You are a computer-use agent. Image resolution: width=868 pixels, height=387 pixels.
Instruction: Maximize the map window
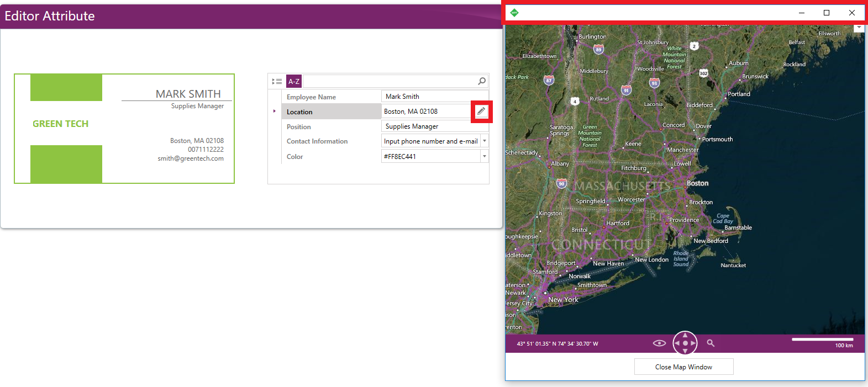(827, 13)
